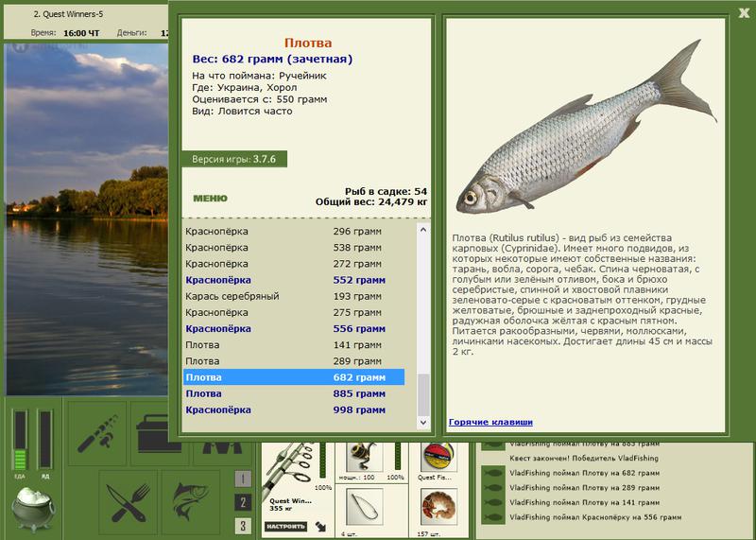Select the fishing hook item slot

click(x=365, y=506)
